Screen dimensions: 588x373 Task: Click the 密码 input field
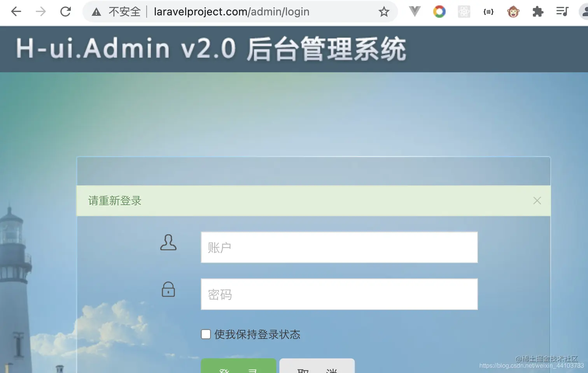click(339, 294)
